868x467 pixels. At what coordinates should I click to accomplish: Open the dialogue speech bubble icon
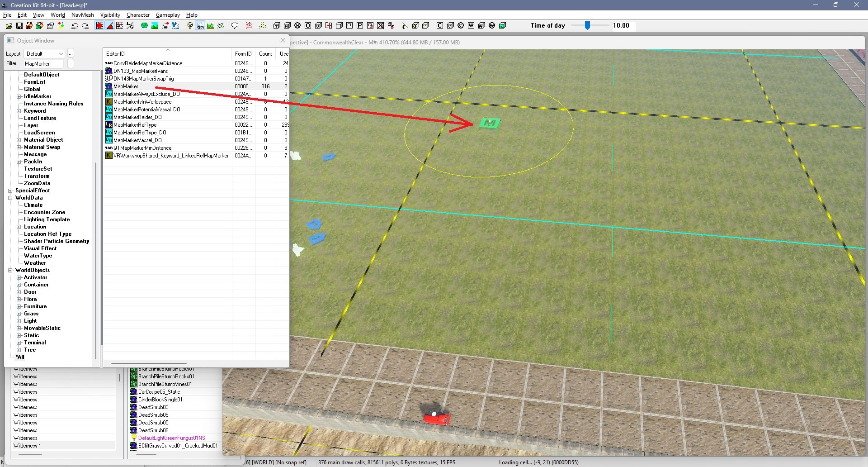click(x=235, y=26)
